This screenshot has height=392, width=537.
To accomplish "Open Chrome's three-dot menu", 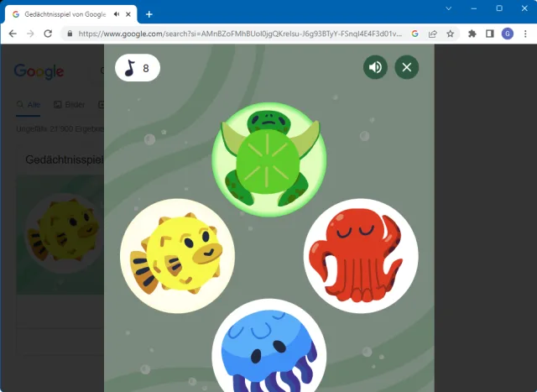I will (x=525, y=34).
